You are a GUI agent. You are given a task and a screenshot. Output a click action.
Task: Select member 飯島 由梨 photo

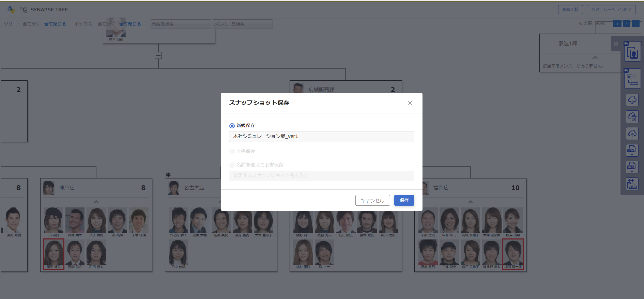coord(513,220)
